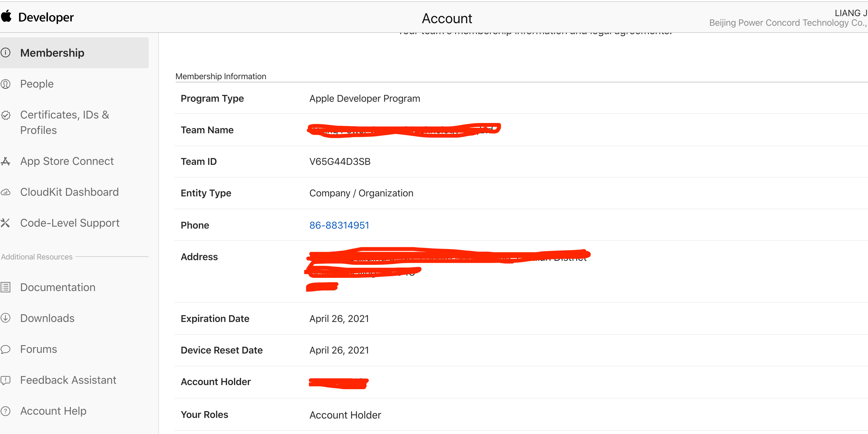The image size is (868, 434).
Task: Click the CloudKit Dashboard cloud icon
Action: [6, 192]
